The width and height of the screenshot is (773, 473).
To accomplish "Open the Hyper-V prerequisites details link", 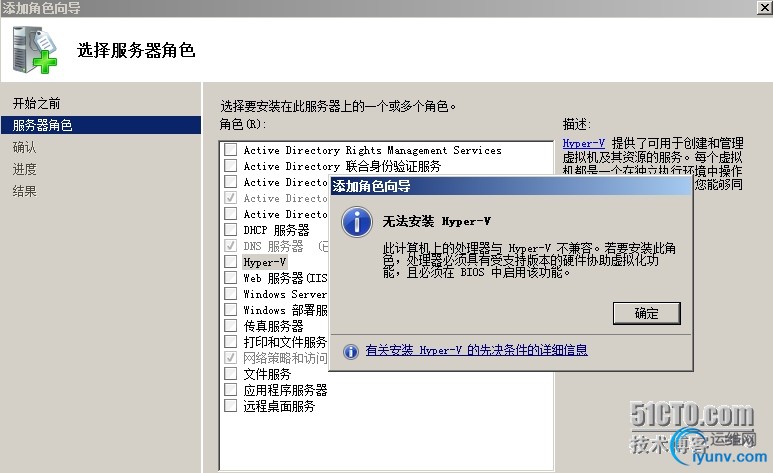I will [x=476, y=350].
